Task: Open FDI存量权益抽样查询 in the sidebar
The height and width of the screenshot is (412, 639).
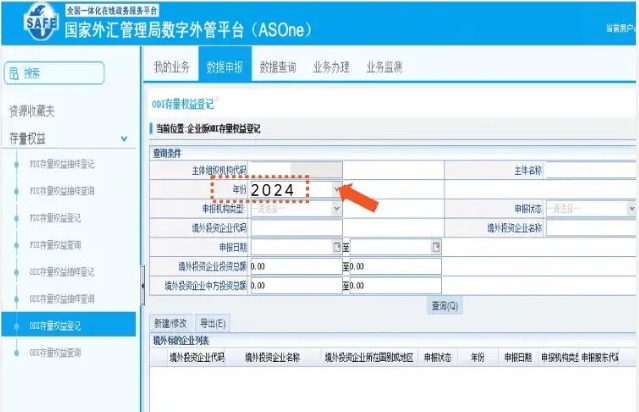Action: [62, 191]
